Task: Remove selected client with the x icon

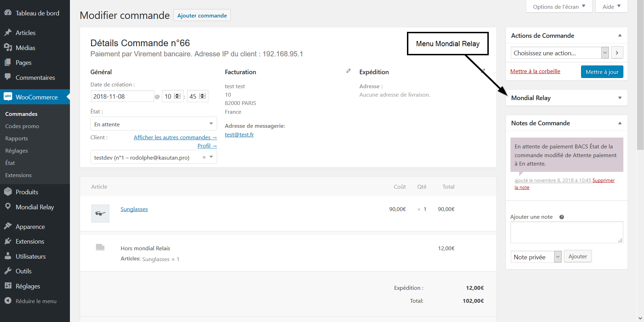Action: click(x=204, y=157)
